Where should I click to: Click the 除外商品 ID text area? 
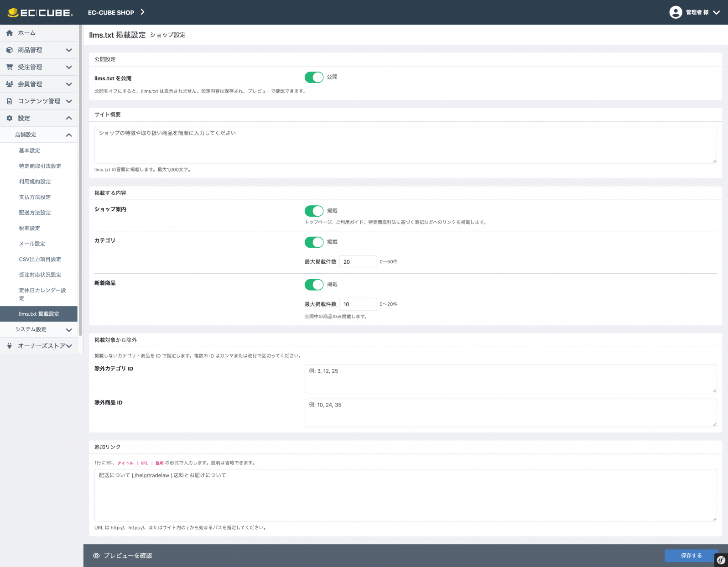tap(511, 413)
